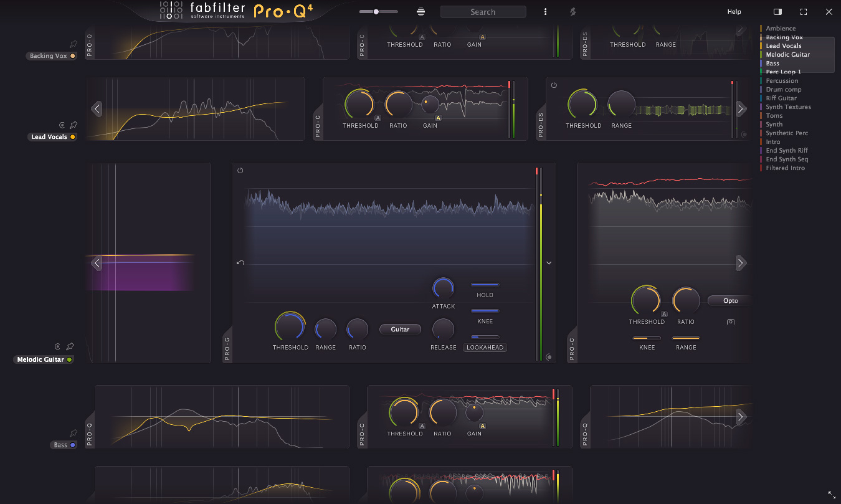This screenshot has width=841, height=504.
Task: Enable LOOKAHEAD in the Pro-G panel
Action: tap(485, 347)
